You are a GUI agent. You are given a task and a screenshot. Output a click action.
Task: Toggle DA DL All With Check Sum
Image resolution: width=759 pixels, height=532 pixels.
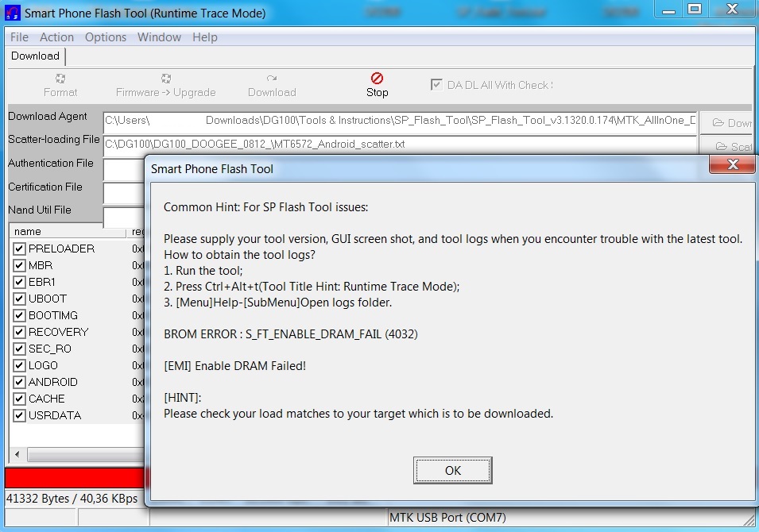pos(436,85)
